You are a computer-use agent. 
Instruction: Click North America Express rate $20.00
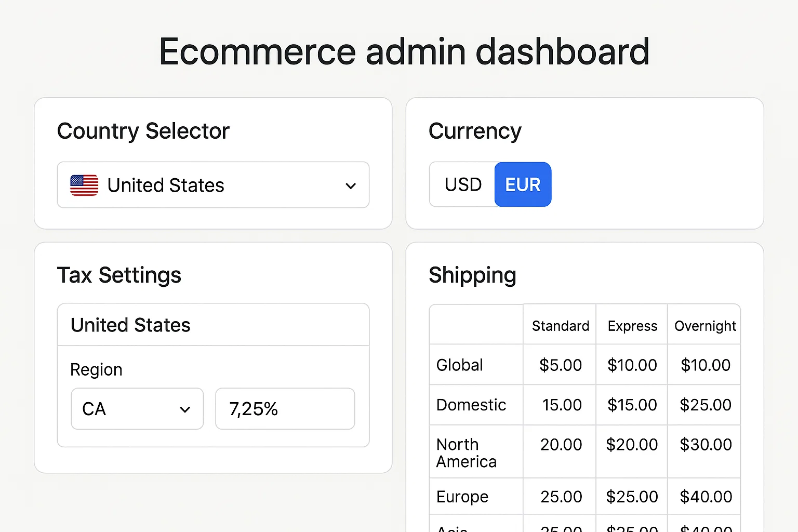point(632,445)
